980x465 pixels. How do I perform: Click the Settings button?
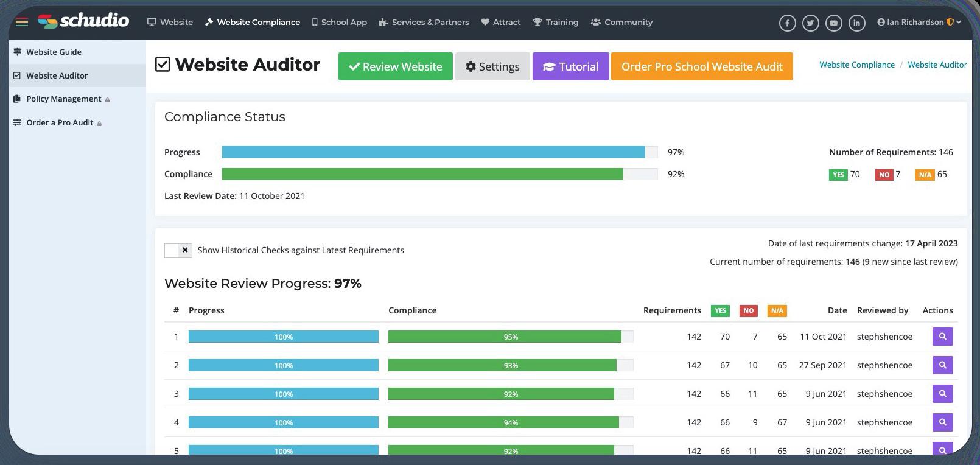[492, 66]
